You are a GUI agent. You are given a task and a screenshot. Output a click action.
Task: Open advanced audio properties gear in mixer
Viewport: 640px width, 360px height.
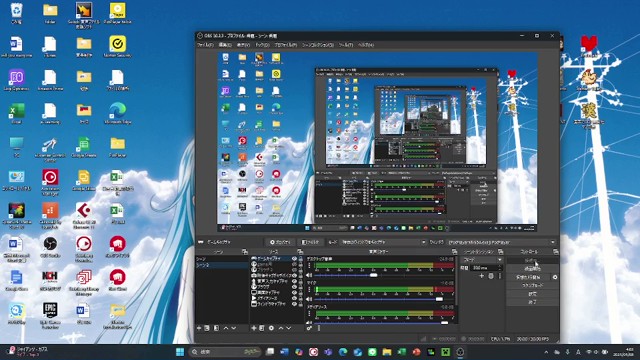pos(309,328)
